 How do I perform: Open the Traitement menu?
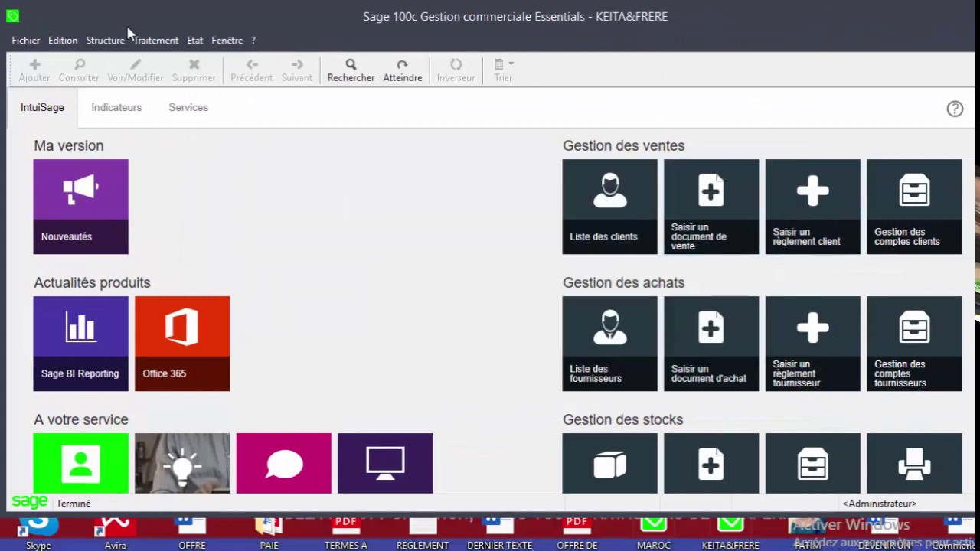(156, 41)
